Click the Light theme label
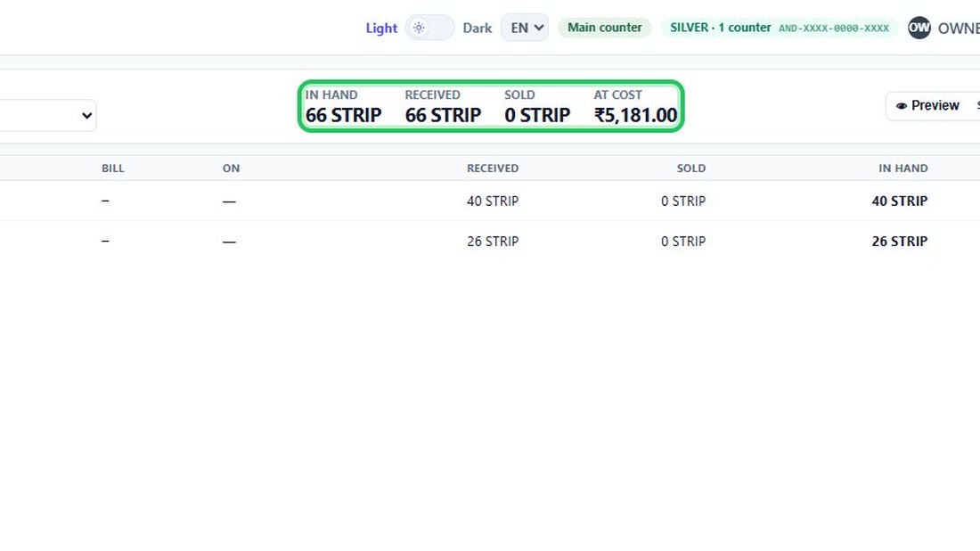The height and width of the screenshot is (551, 980). coord(381,29)
